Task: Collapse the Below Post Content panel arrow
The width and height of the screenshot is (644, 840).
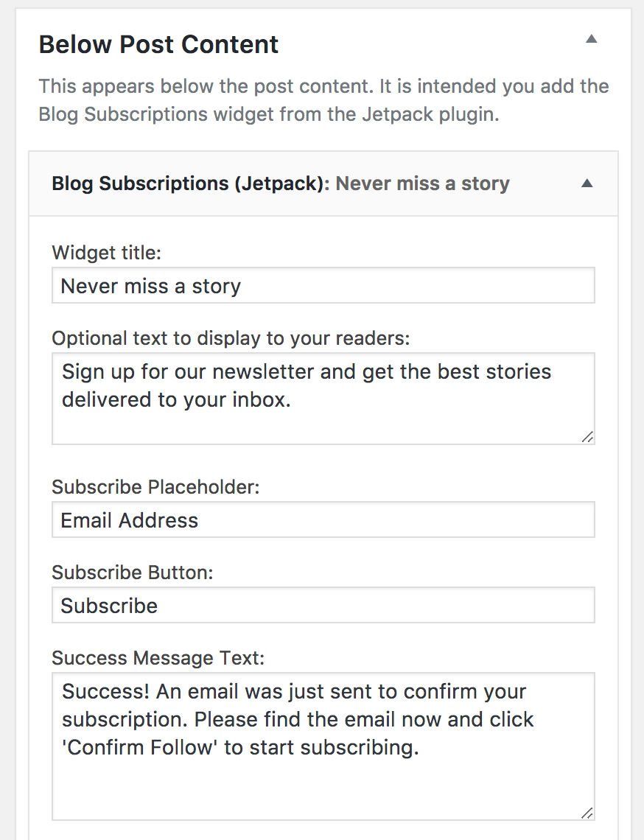Action: (591, 38)
